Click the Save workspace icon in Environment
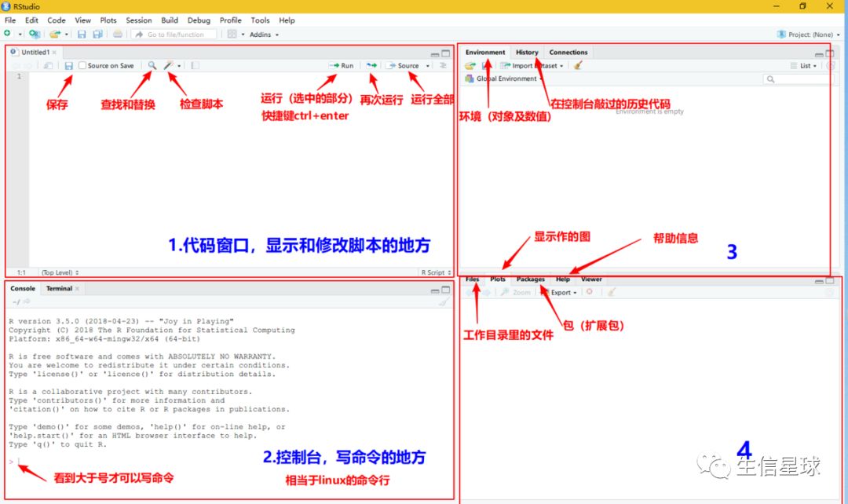 485,65
